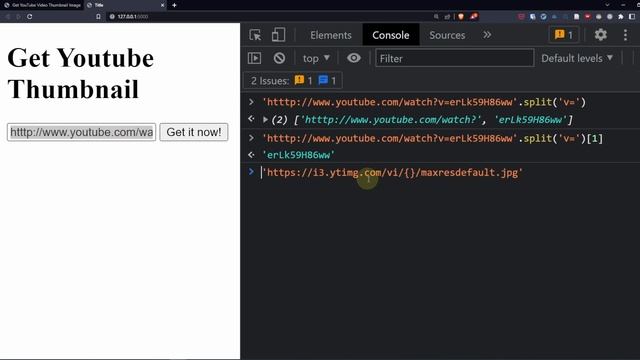Open the DevTools settings gear
This screenshot has height=360, width=640.
click(x=600, y=35)
